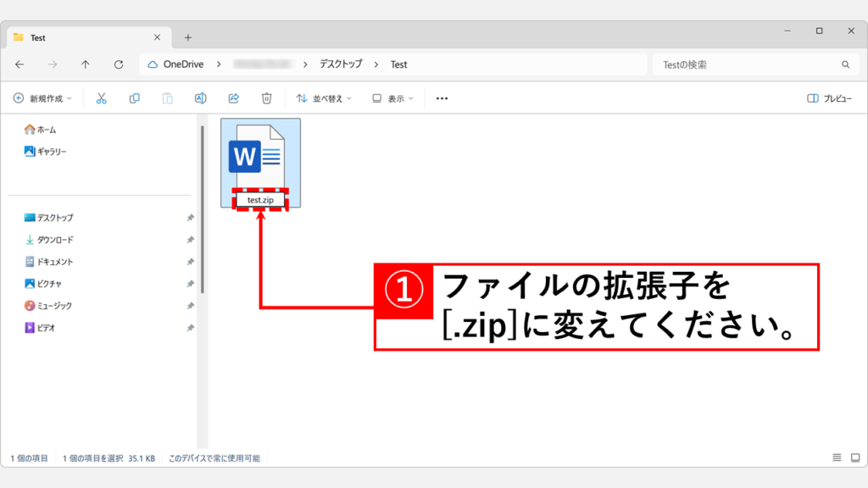Open ピクチャ in navigation pane

tap(42, 284)
